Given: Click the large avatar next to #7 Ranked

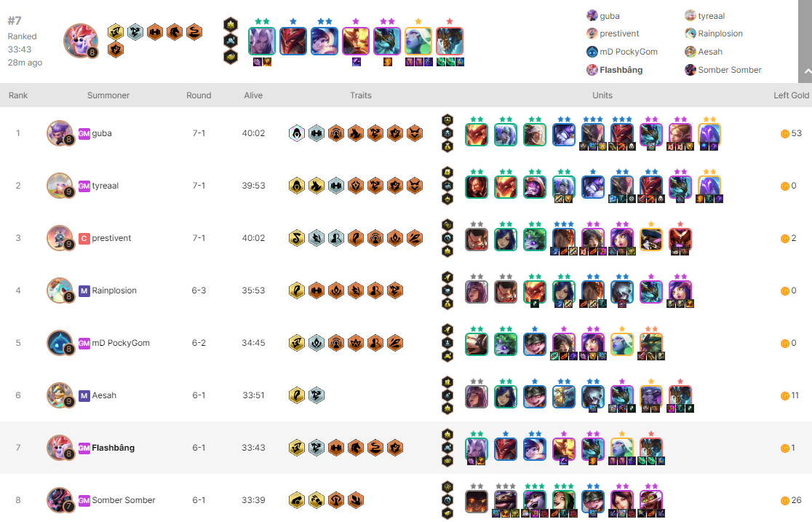Looking at the screenshot, I should pyautogui.click(x=80, y=41).
